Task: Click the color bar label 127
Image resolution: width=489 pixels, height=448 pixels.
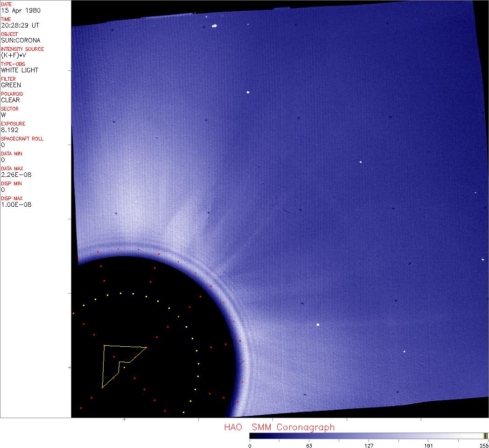Action: coord(369,446)
